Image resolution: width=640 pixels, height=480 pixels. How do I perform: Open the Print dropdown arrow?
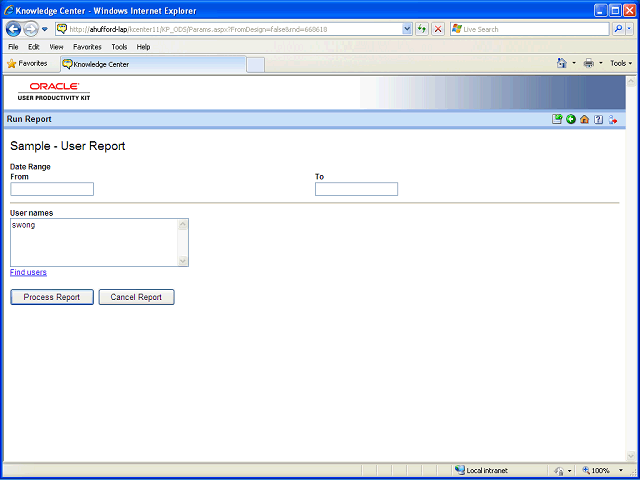coord(600,63)
